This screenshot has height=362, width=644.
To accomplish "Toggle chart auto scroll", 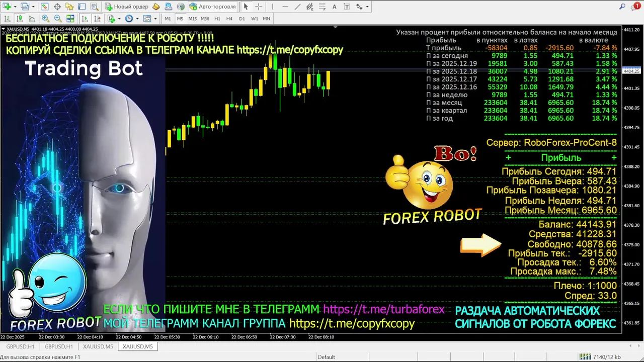I will [85, 19].
